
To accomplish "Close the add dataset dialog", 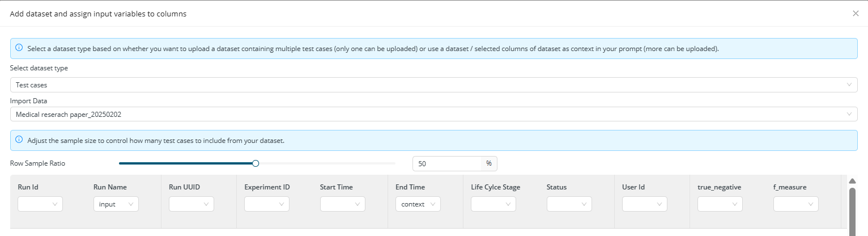I will [x=856, y=14].
